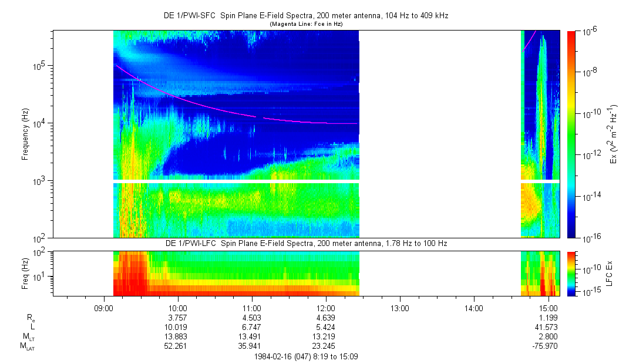This screenshot has width=636, height=364.
Task: Select the Magenta Line Fce subtitle text
Action: [305, 24]
